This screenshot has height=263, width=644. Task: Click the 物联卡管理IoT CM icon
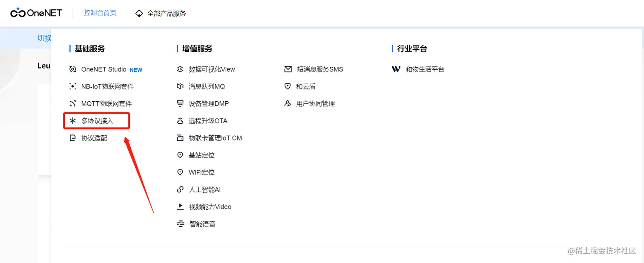pyautogui.click(x=180, y=138)
